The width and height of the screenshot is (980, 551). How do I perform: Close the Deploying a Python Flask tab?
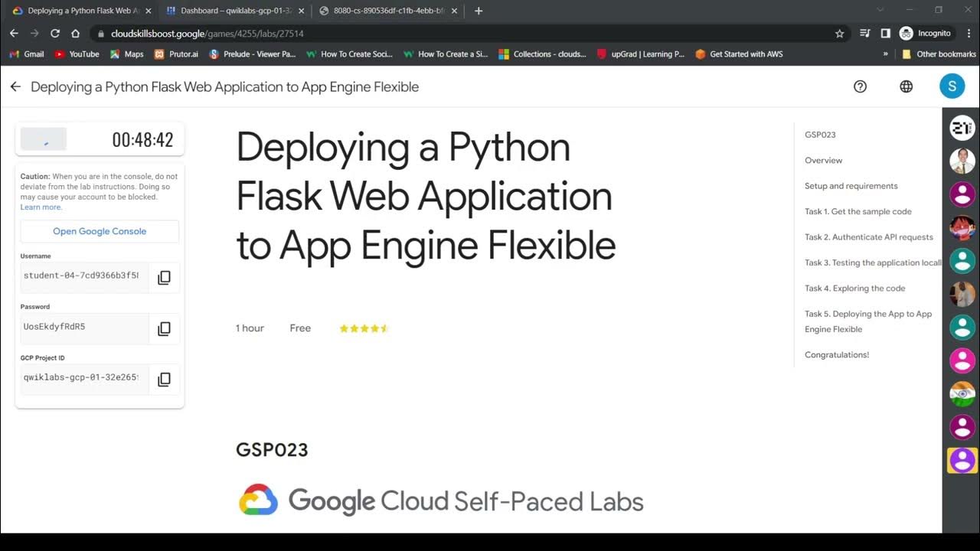(x=149, y=11)
